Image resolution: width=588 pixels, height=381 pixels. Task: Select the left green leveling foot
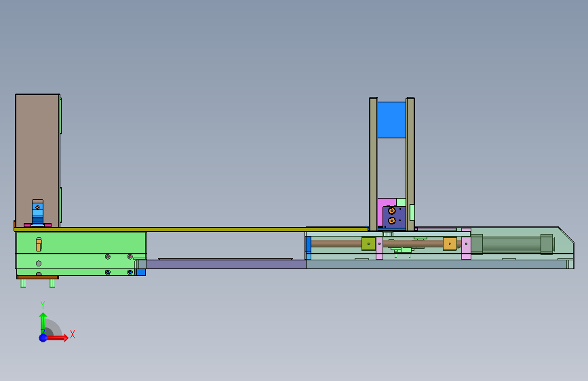pos(23,283)
